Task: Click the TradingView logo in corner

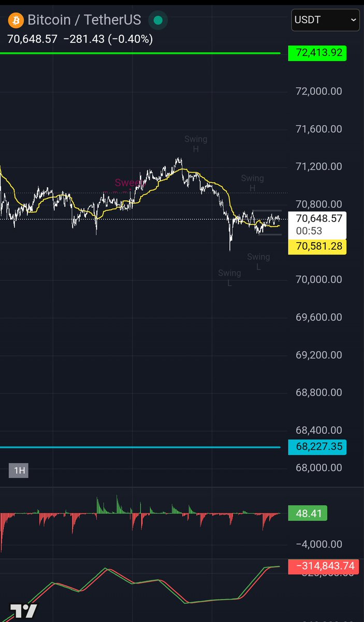Action: tap(24, 611)
